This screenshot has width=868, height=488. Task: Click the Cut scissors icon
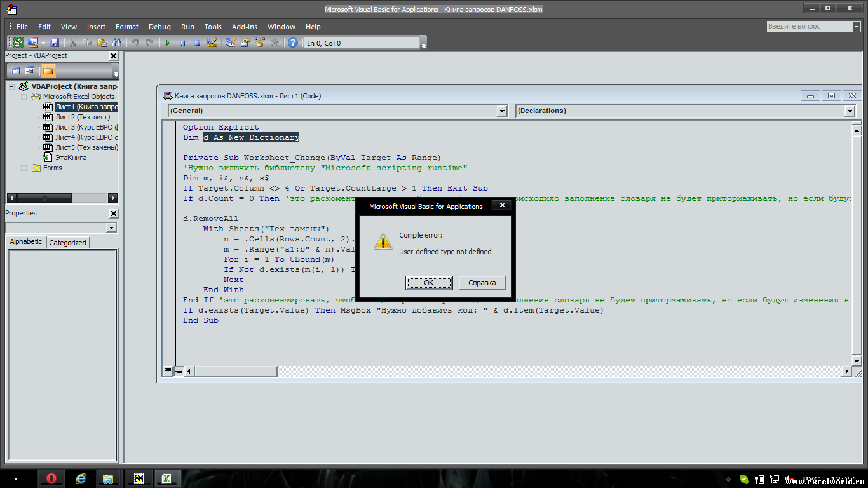pos(72,43)
